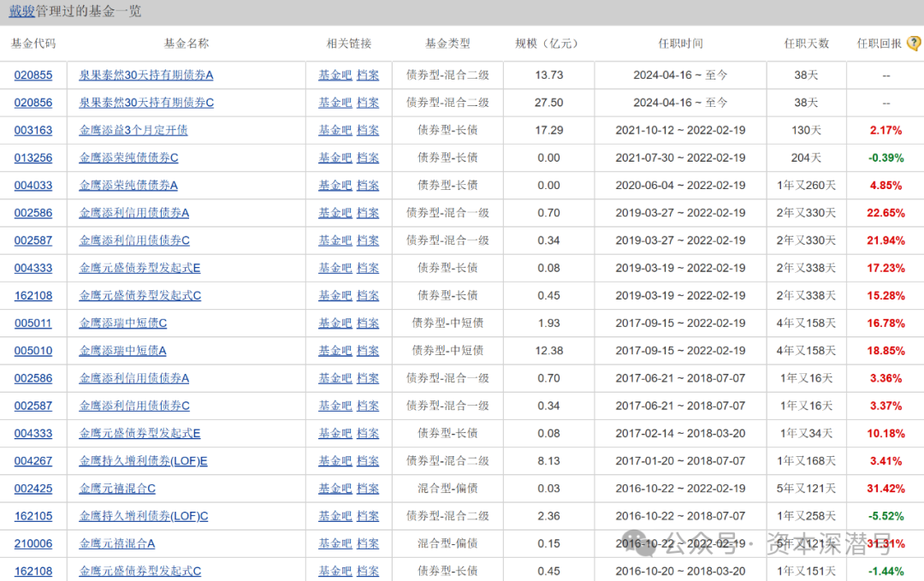Click the 基金名称 column header
924x581 pixels.
[x=187, y=43]
